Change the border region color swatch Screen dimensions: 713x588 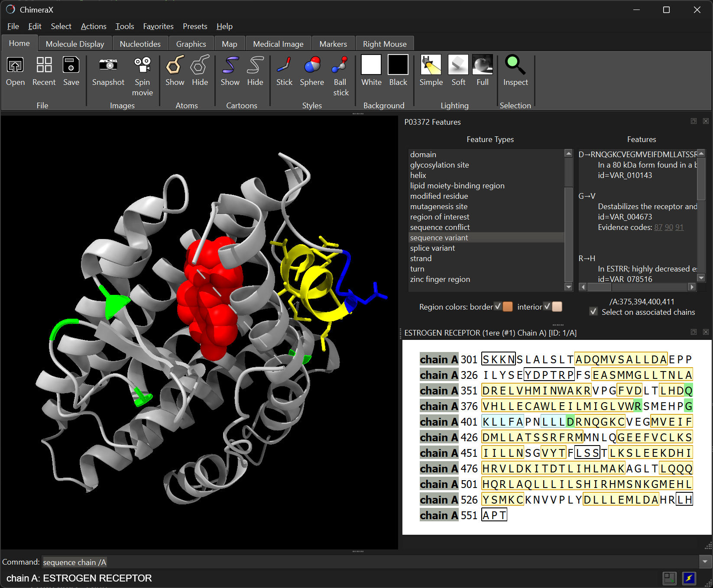508,306
